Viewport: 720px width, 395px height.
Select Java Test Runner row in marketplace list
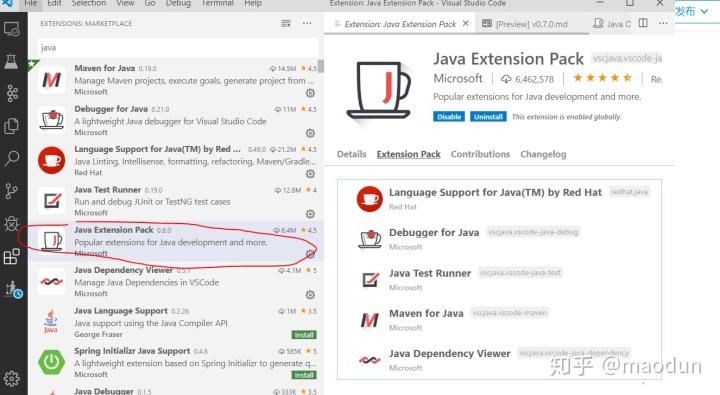(176, 201)
